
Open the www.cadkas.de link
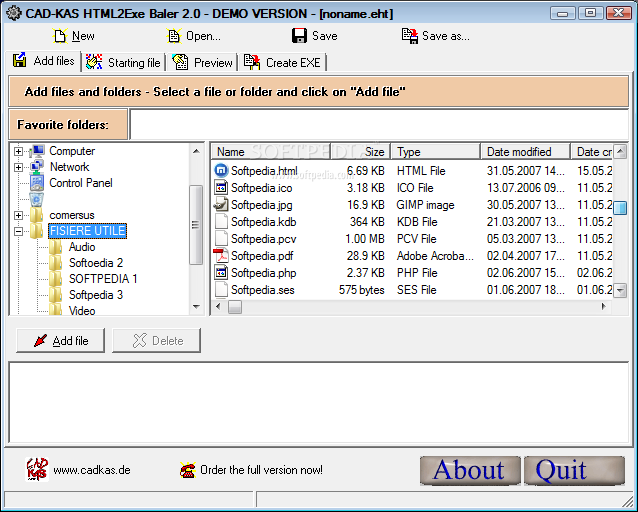click(92, 470)
